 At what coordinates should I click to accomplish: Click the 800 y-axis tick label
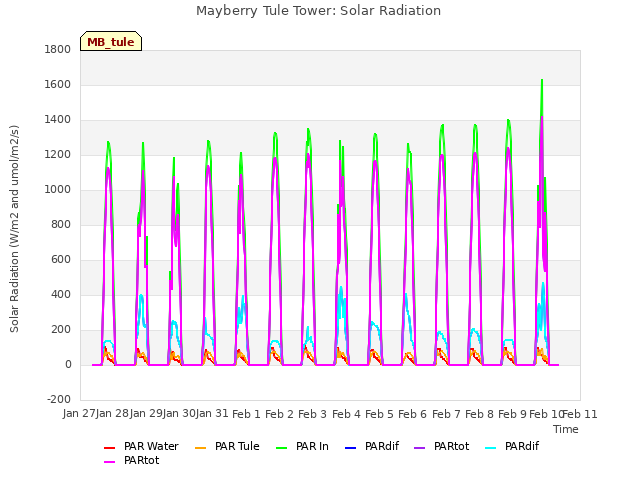(x=61, y=224)
